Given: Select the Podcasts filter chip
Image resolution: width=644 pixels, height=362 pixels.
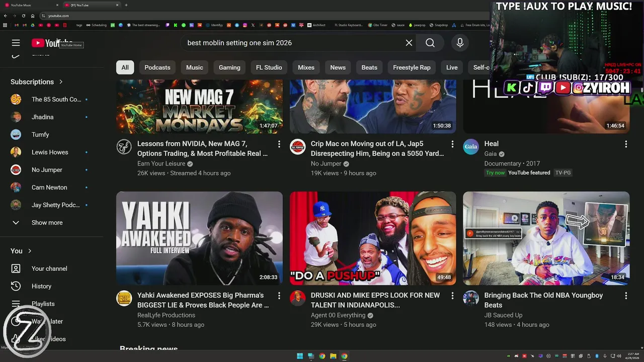Looking at the screenshot, I should point(157,67).
